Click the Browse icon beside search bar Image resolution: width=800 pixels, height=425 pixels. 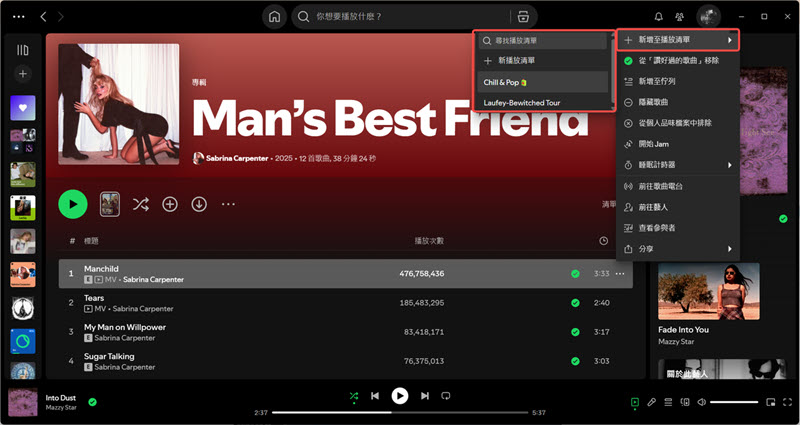pos(523,17)
